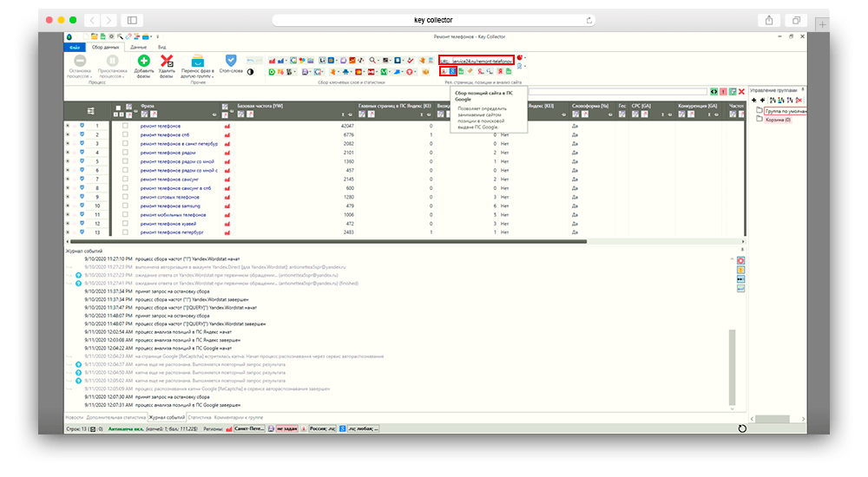
Task: Click the red Удалить фразы cross icon
Action: coord(167,61)
